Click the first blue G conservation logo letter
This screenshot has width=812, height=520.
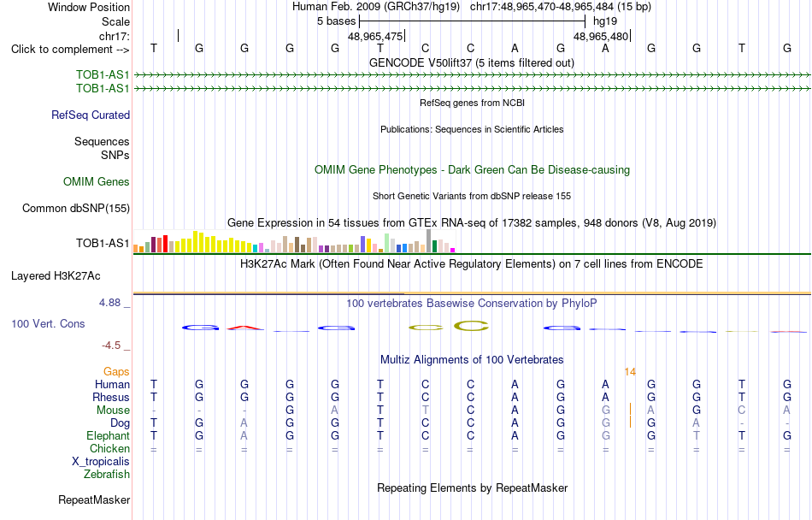click(200, 328)
